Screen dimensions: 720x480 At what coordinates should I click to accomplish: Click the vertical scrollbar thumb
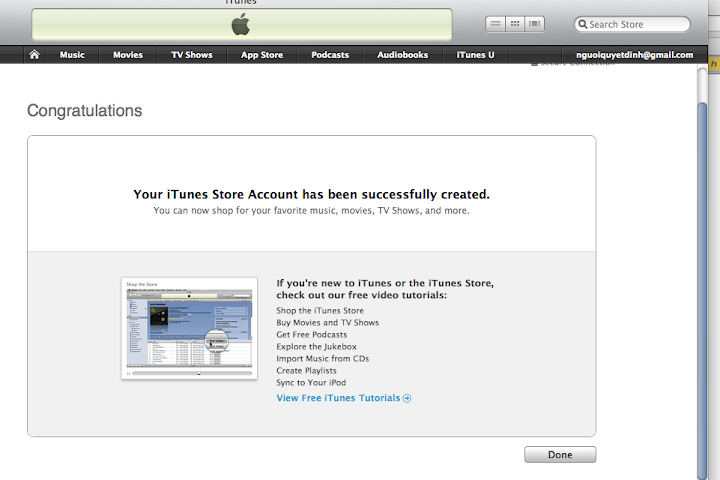point(702,289)
